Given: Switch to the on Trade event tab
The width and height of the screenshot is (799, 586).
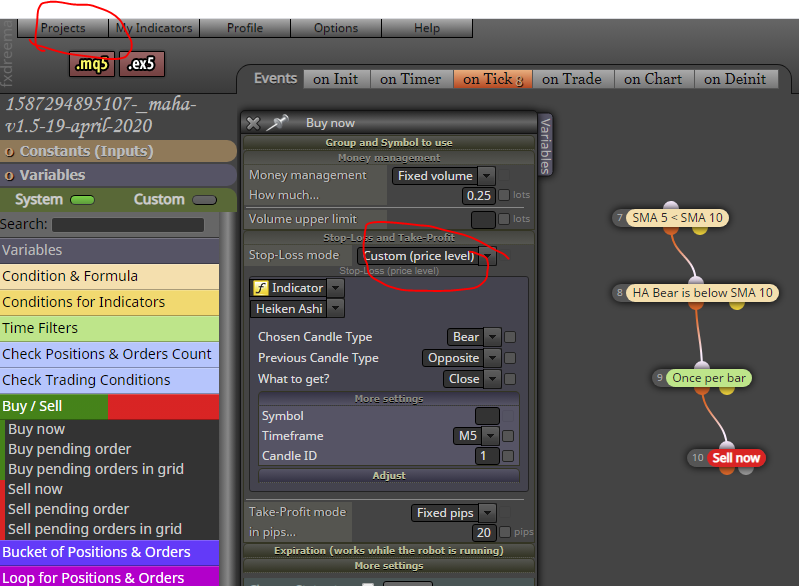Looking at the screenshot, I should click(572, 79).
